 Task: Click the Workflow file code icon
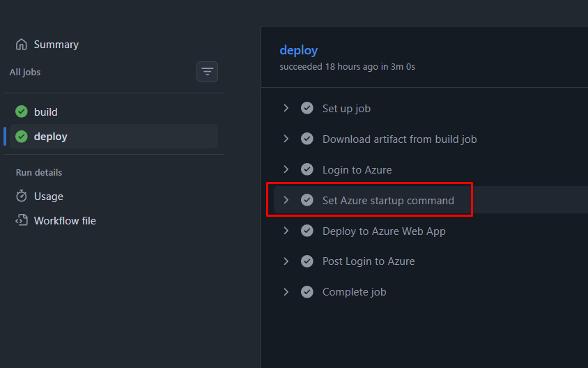[x=22, y=220]
